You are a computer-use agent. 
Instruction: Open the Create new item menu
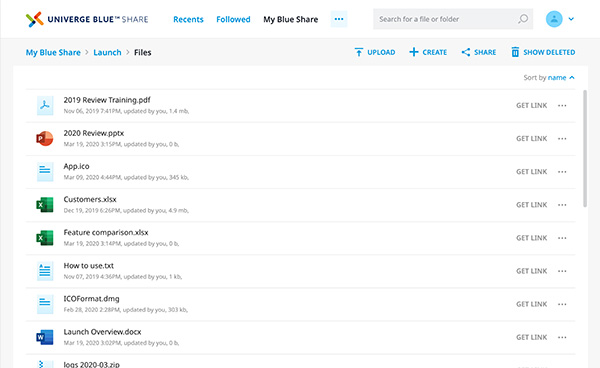point(428,52)
